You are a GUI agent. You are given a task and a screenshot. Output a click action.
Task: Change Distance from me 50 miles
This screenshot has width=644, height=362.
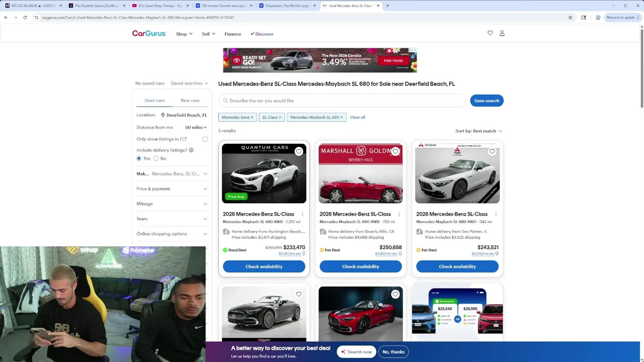click(x=196, y=127)
